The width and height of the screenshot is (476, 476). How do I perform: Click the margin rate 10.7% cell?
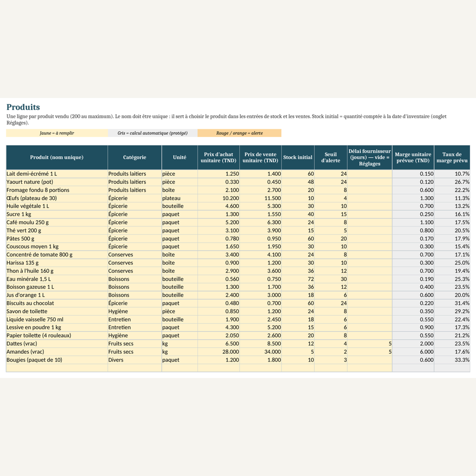tap(452, 174)
